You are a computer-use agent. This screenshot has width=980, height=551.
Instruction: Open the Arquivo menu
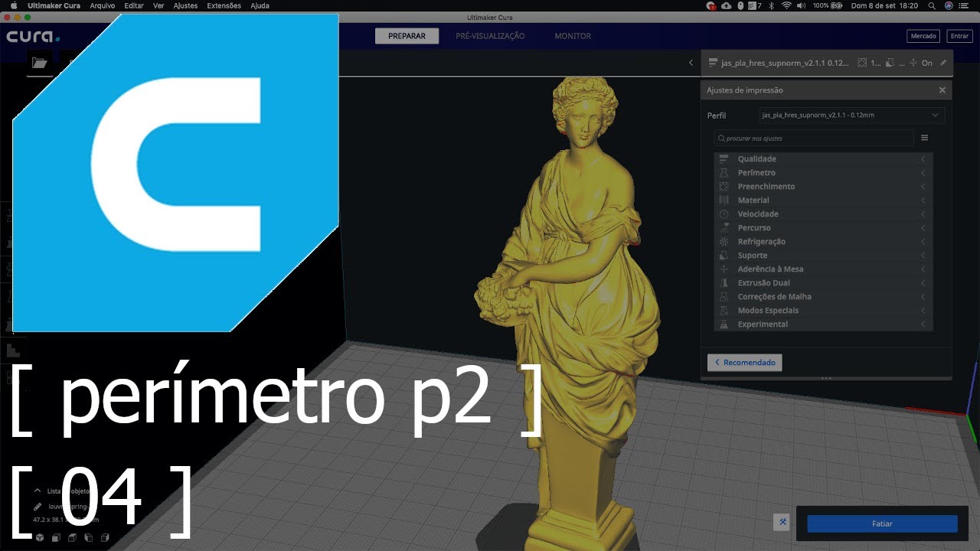click(103, 5)
